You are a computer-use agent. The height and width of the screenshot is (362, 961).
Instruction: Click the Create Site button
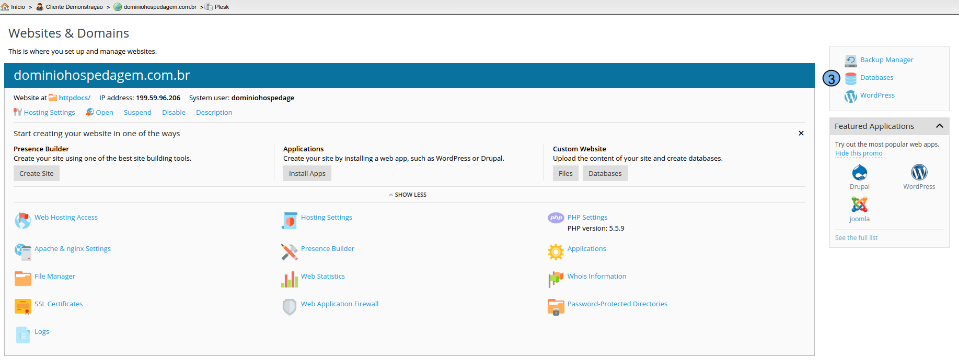37,173
